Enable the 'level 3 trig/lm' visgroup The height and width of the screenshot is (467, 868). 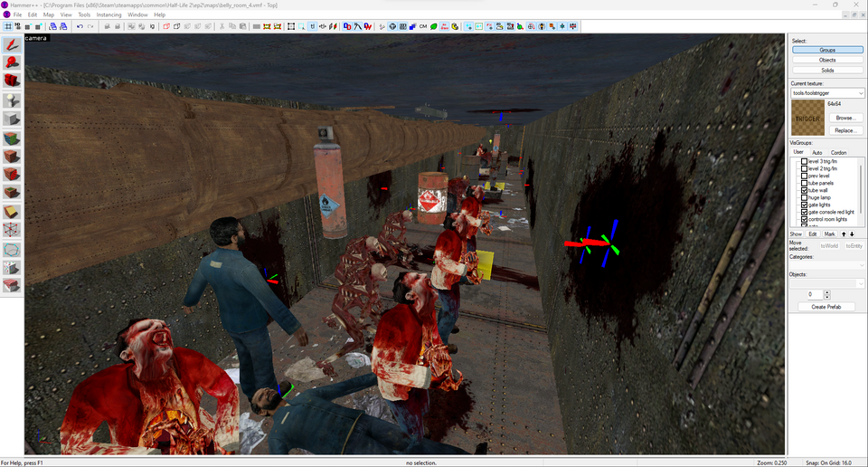tap(805, 161)
